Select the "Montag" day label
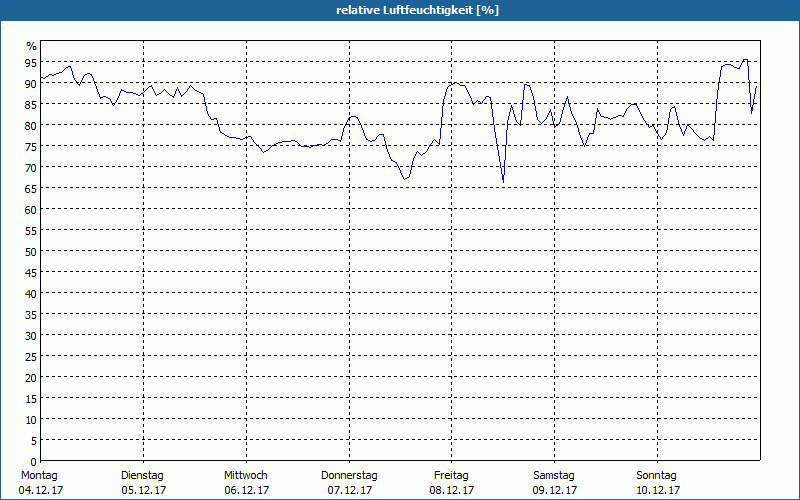The width and height of the screenshot is (800, 500). click(39, 475)
